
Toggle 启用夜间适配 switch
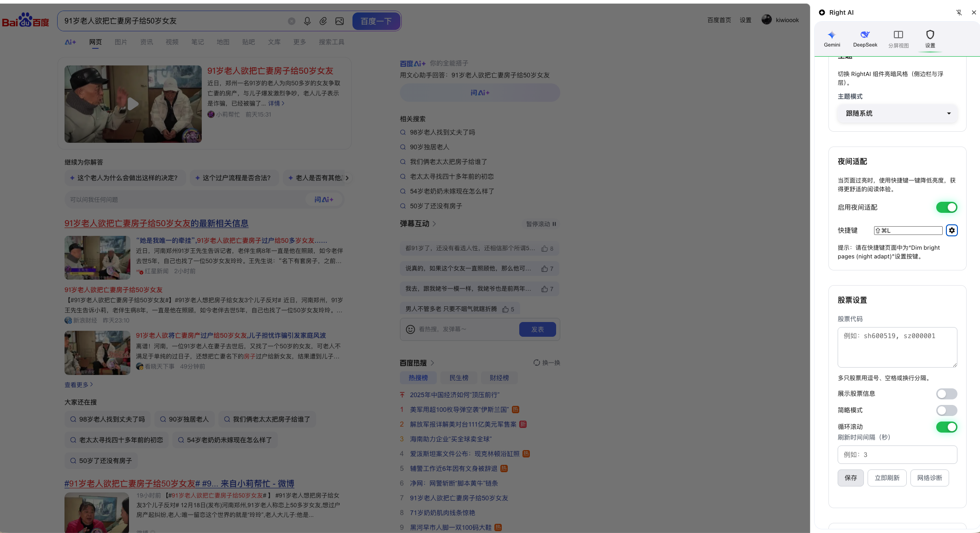946,207
